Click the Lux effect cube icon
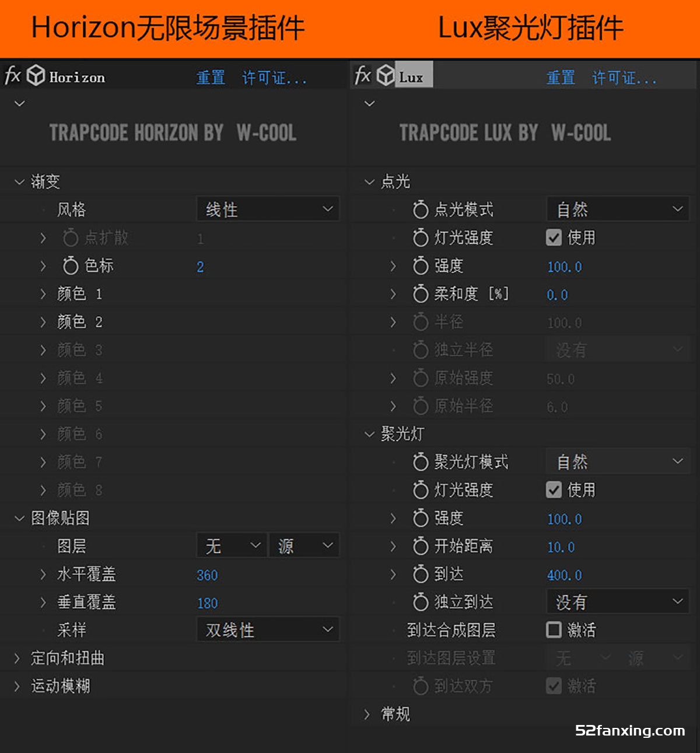This screenshot has height=753, width=700. click(x=386, y=75)
